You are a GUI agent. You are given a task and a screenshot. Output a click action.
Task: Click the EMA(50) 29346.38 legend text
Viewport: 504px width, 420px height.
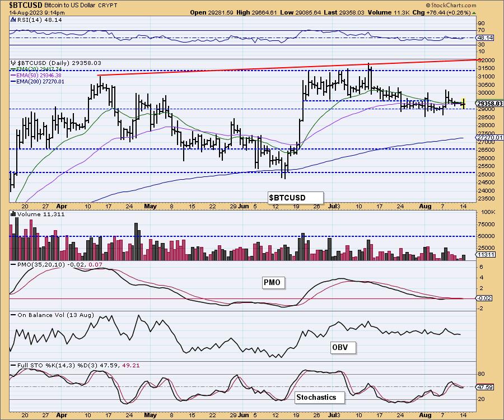tap(39, 75)
